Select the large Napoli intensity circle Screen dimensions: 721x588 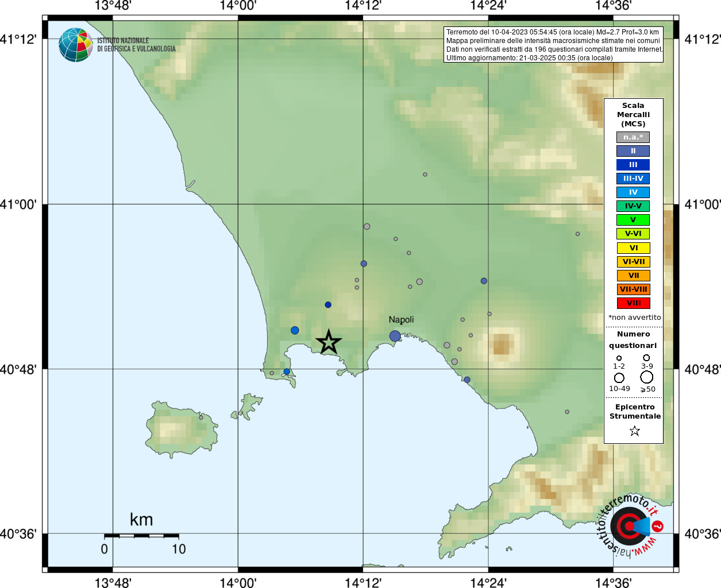(395, 336)
